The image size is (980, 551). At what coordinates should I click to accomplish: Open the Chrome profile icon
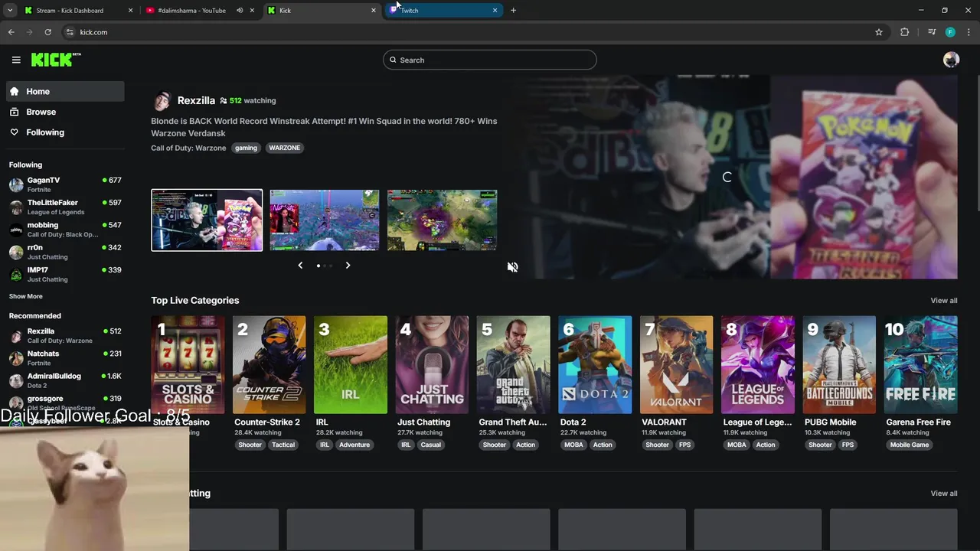950,32
